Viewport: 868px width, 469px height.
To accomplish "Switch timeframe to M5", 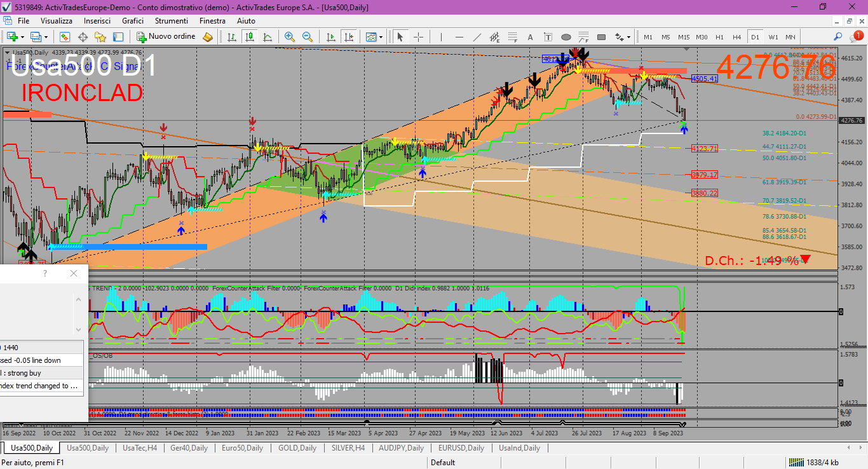I will 665,37.
